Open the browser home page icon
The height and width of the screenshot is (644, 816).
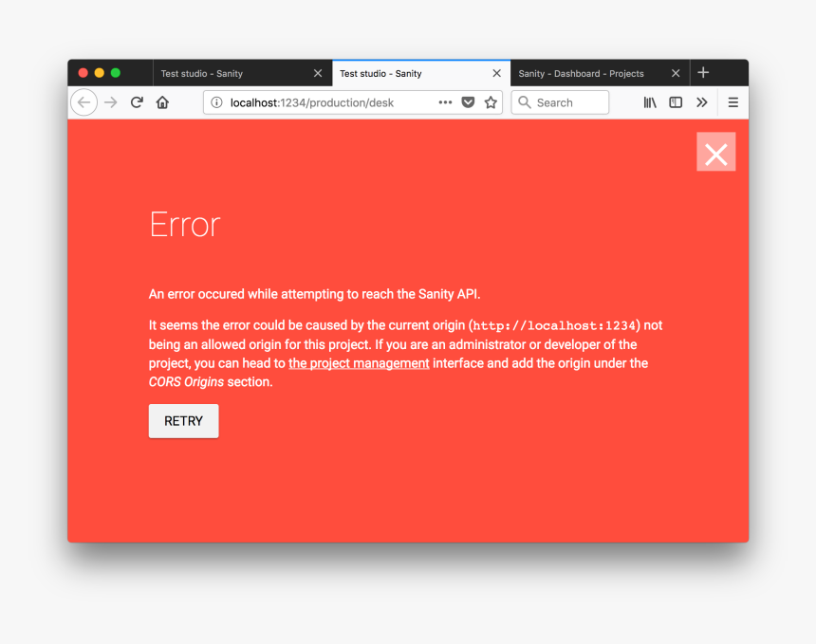click(162, 102)
